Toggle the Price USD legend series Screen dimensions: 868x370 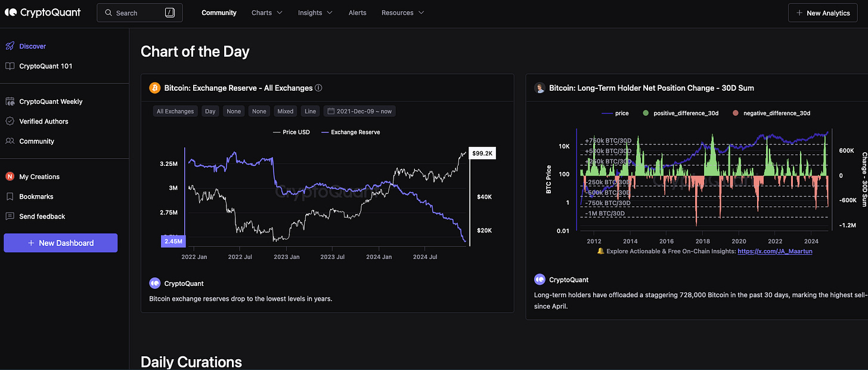[291, 132]
